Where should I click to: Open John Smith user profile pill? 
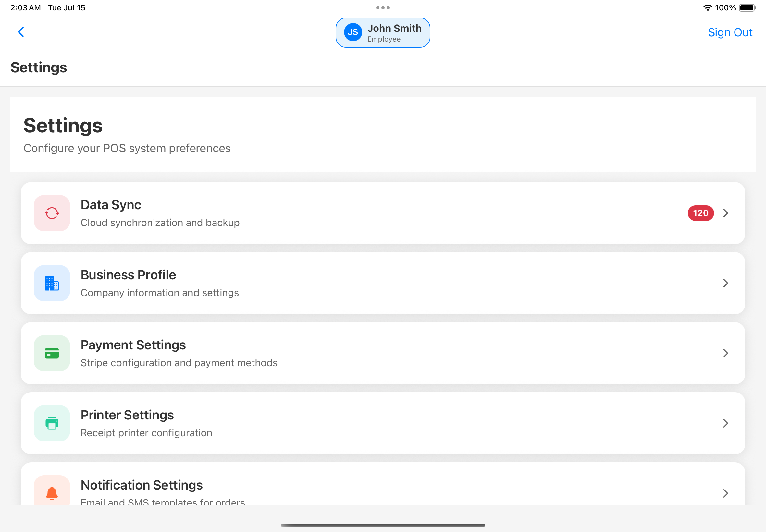pyautogui.click(x=383, y=32)
